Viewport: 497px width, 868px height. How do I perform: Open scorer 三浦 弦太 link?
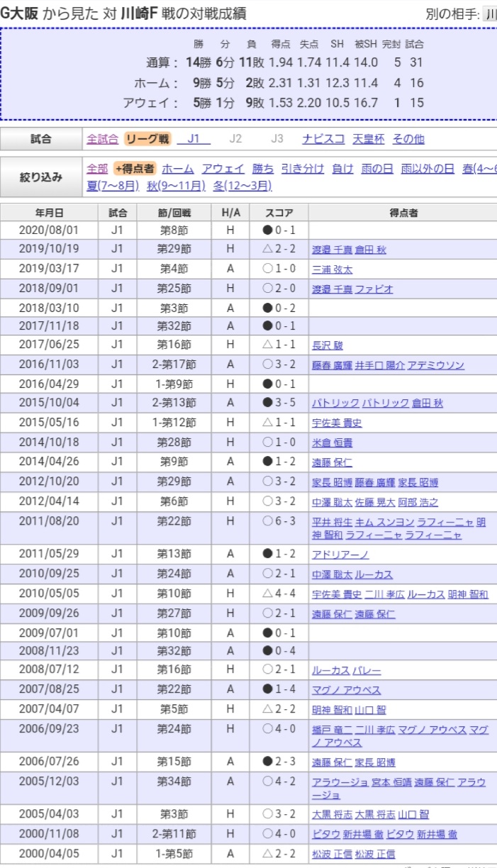pyautogui.click(x=333, y=269)
